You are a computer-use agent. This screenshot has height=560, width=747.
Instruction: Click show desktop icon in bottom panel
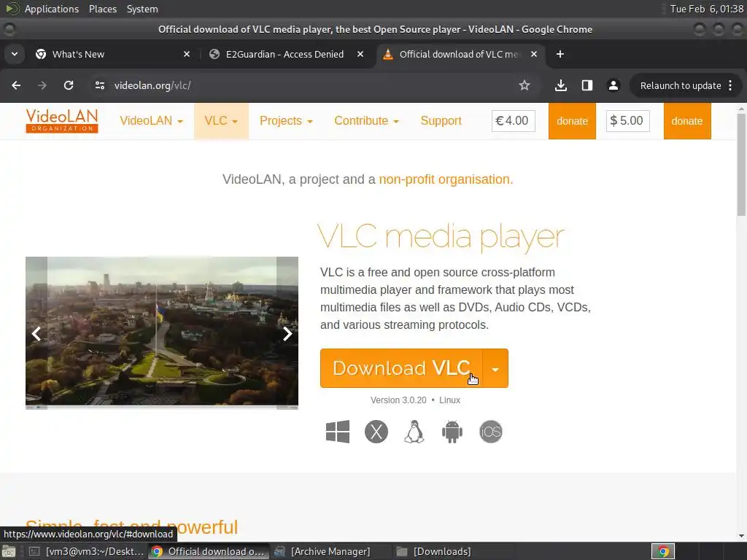click(x=9, y=551)
